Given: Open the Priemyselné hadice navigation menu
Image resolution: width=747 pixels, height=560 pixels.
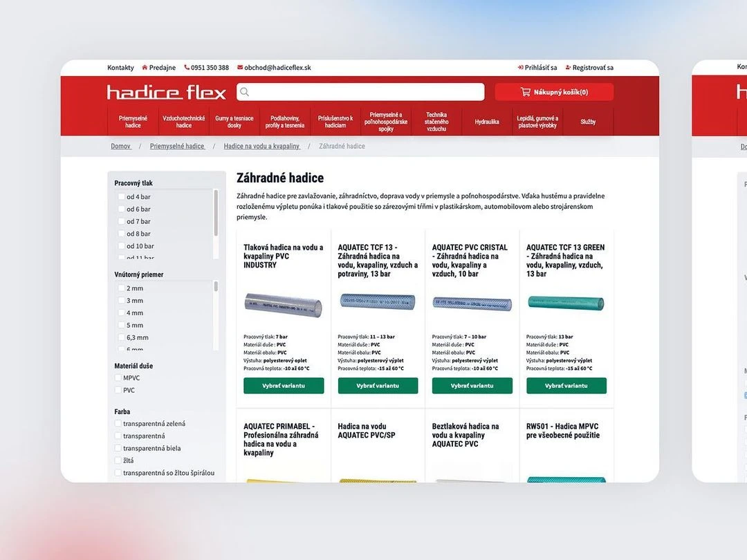Looking at the screenshot, I should [133, 122].
